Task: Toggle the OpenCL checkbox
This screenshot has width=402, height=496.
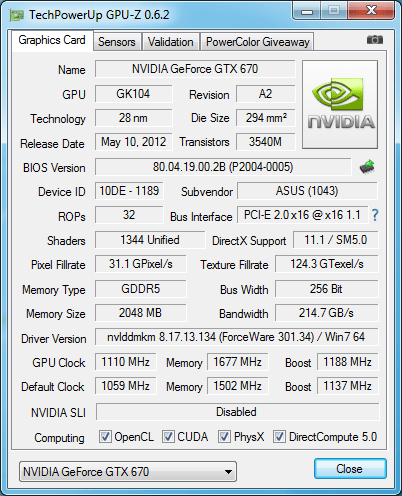Action: [x=105, y=436]
